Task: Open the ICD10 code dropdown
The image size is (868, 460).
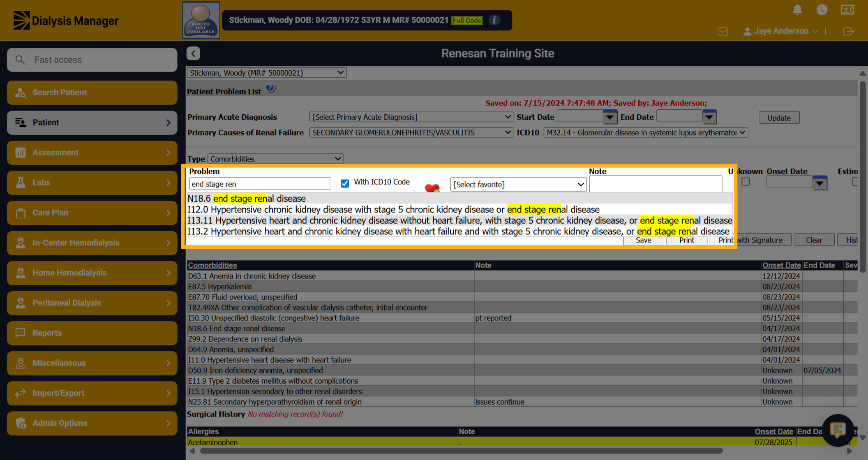Action: coord(646,132)
